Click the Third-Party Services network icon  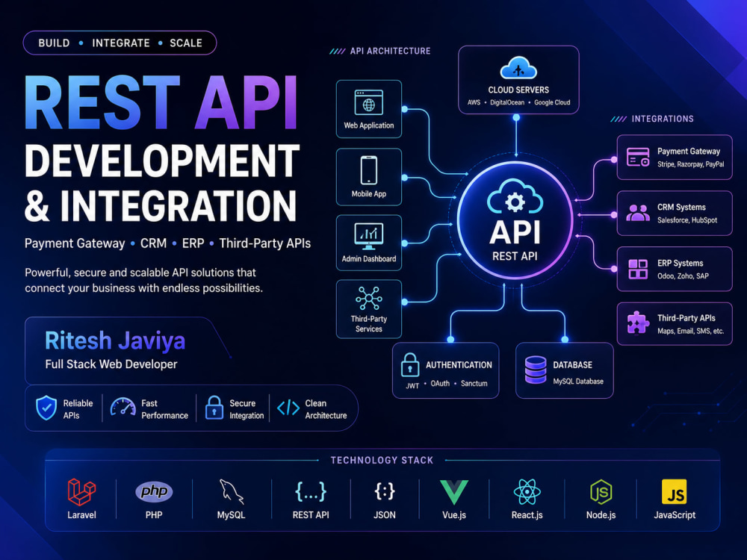369,299
